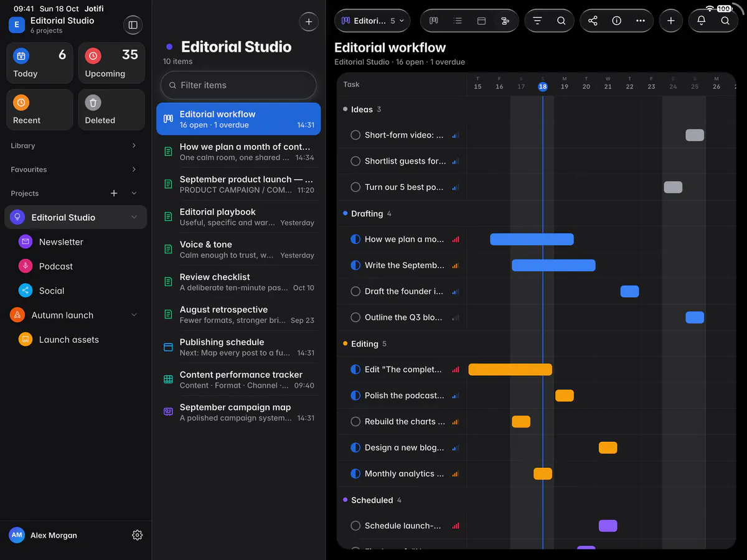Open the more options ellipsis

click(x=641, y=21)
